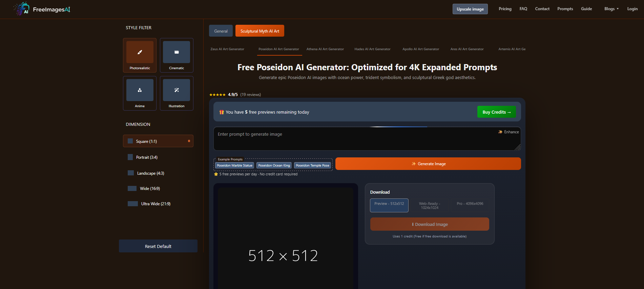The height and width of the screenshot is (289, 644).
Task: Open Hades AI Art Generator tab
Action: click(x=372, y=49)
